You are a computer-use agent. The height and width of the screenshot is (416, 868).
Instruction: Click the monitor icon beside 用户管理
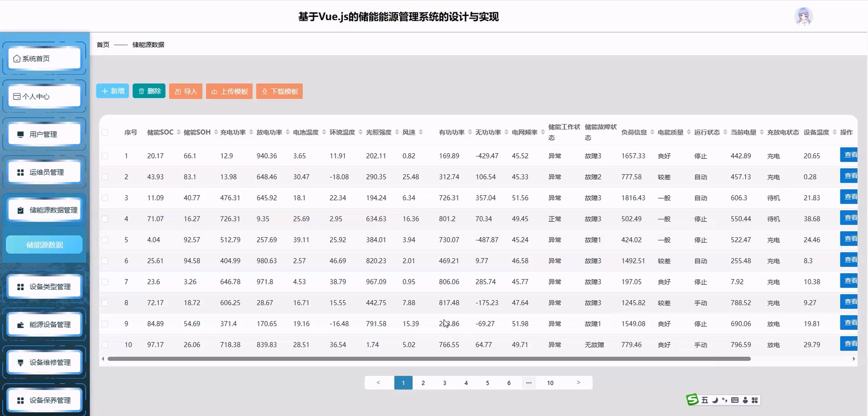(x=21, y=134)
